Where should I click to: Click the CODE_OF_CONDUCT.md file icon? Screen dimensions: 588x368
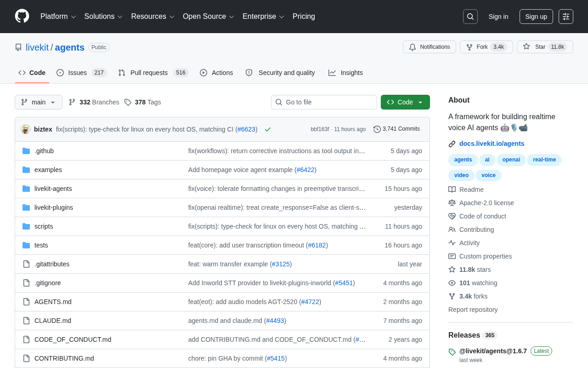coord(26,339)
